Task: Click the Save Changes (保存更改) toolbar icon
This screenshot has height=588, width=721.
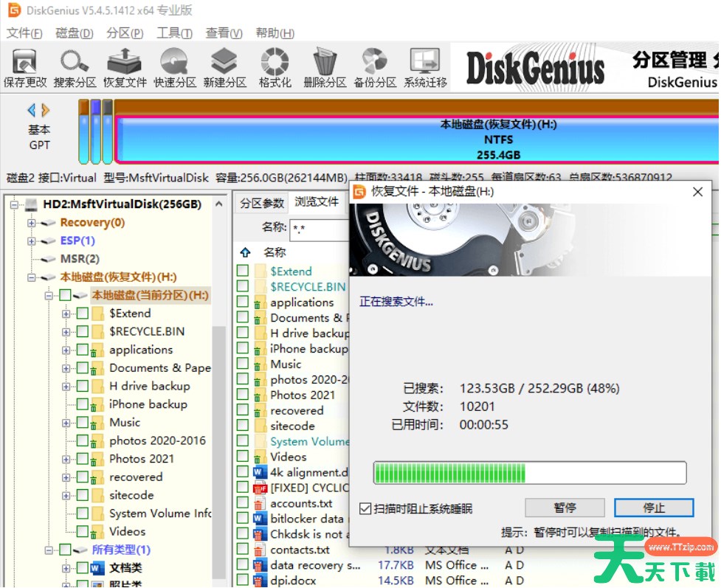Action: tap(25, 68)
